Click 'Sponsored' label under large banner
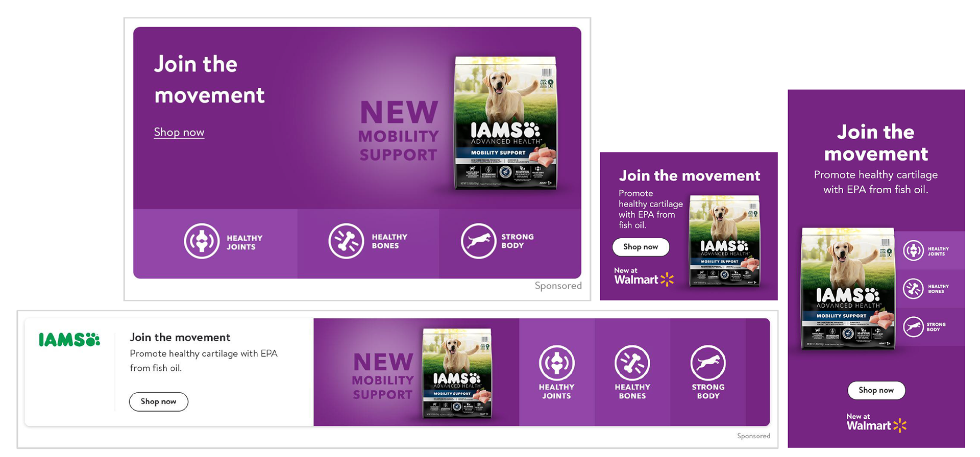 click(558, 286)
